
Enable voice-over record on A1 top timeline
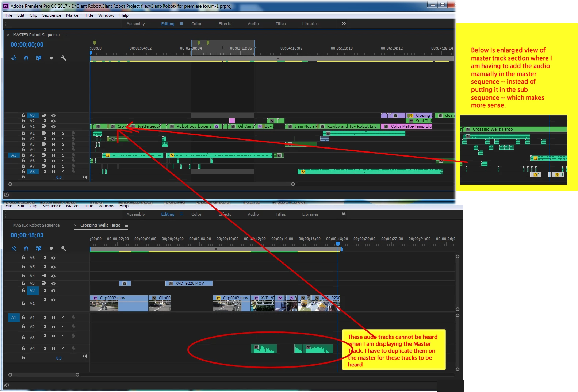pos(73,133)
